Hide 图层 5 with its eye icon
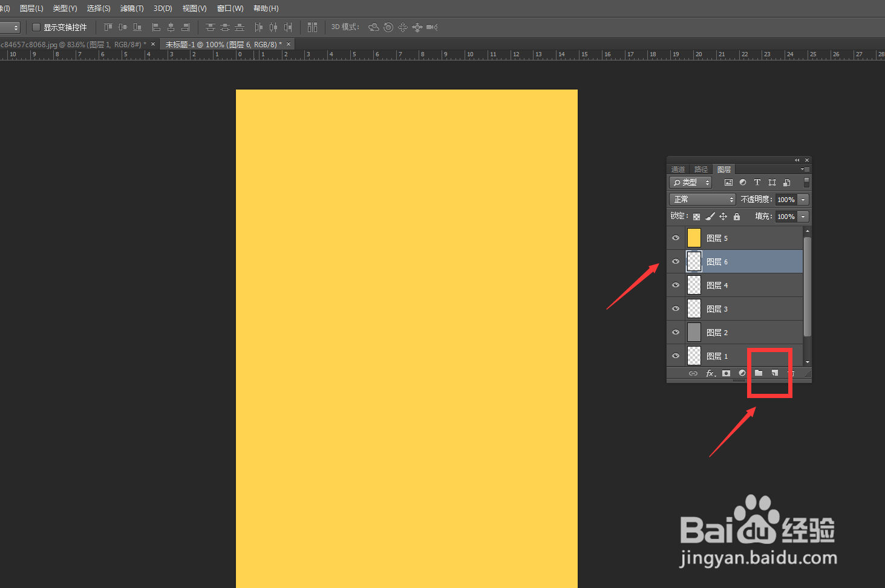Screen dimensions: 885x588 click(676, 238)
